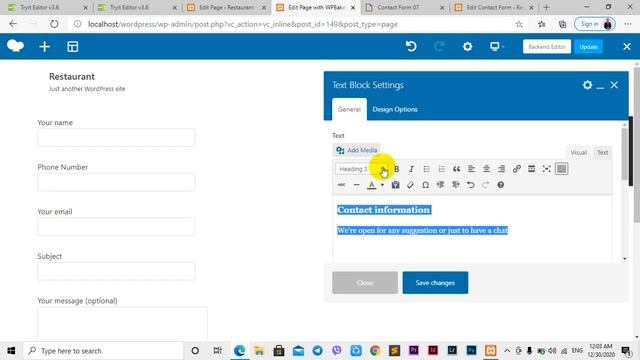Click the 'We're open for any suggestion' paragraph
This screenshot has height=360, width=640.
click(x=422, y=231)
